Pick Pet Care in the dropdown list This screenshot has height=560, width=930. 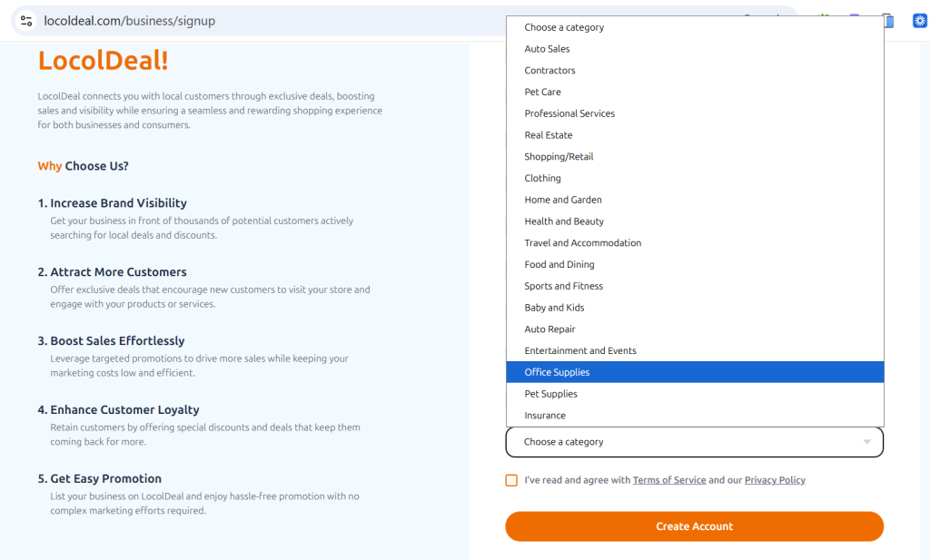[x=542, y=92]
